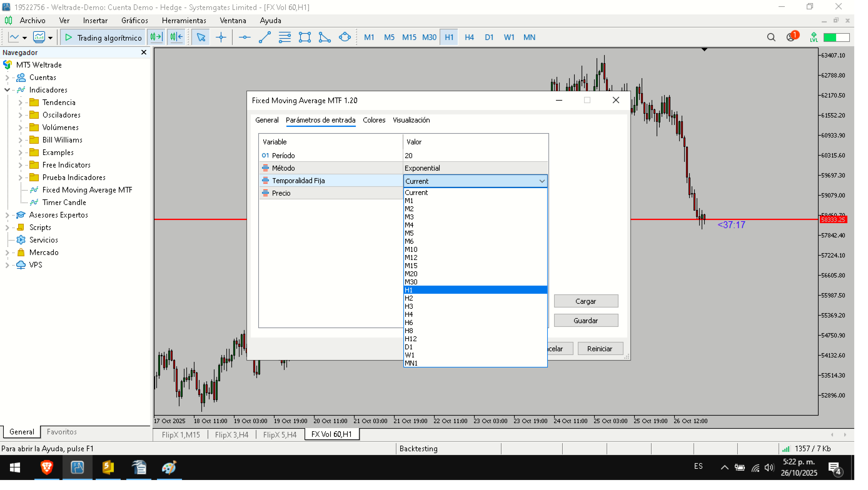Open the account profile notification icon
Viewport: 868px width, 490px height.
pos(792,37)
